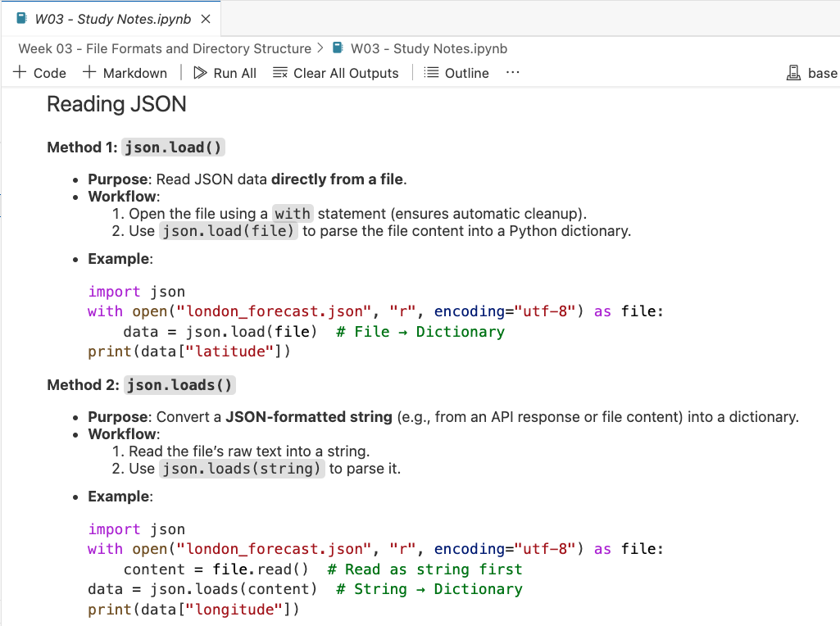
Task: Click the print(data["latitude"]) code line
Action: pos(189,352)
